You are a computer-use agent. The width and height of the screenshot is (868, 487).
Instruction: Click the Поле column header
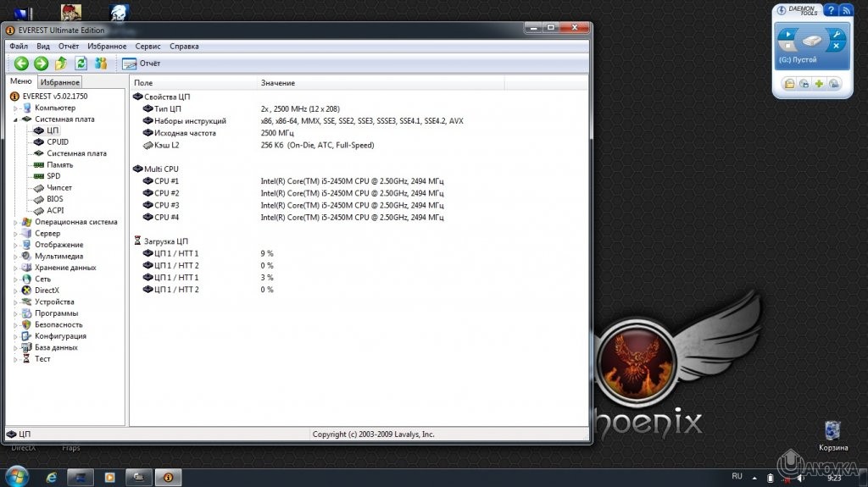tap(193, 83)
